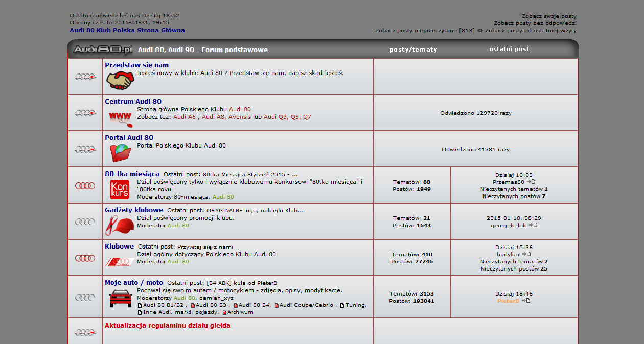Open Zobacz posty nieprzeczytane [813]
Viewport: 644px width, 344px height.
[425, 31]
